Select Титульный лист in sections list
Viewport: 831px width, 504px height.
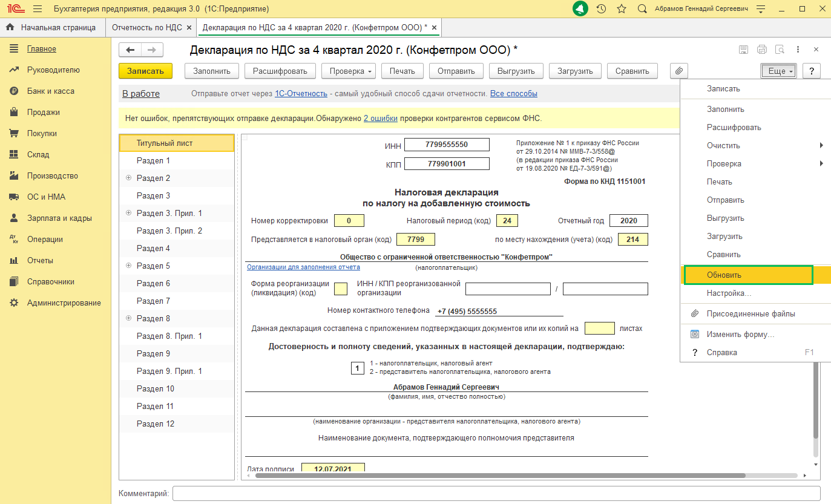[x=177, y=143]
